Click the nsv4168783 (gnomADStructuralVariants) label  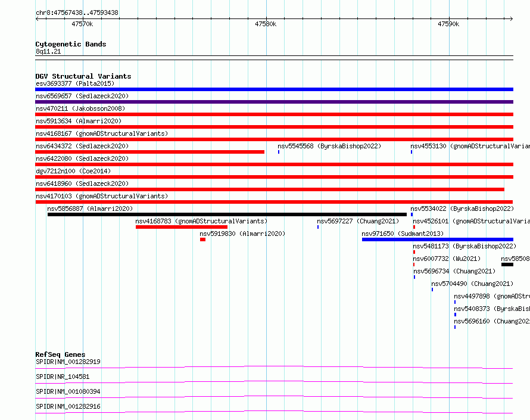(201, 221)
